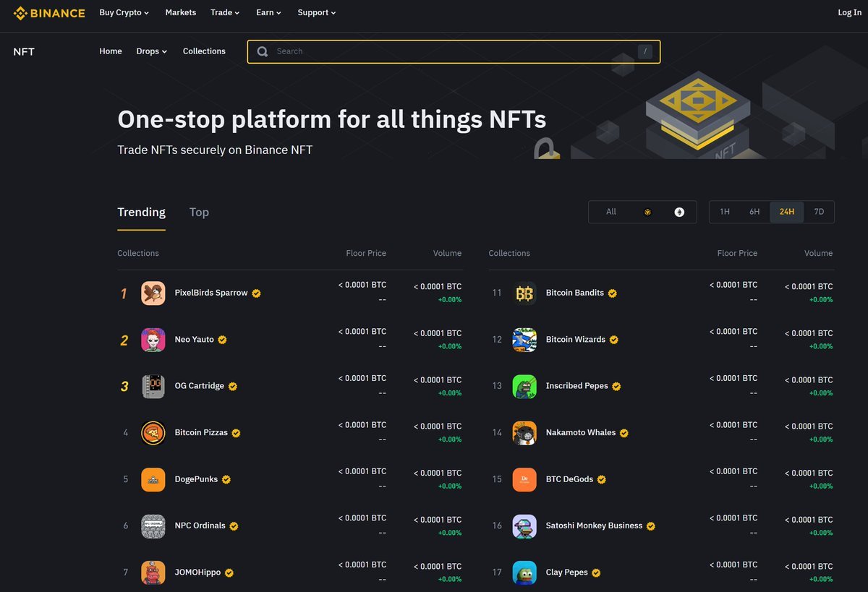Click the Clay Pepes collection icon

coord(524,572)
